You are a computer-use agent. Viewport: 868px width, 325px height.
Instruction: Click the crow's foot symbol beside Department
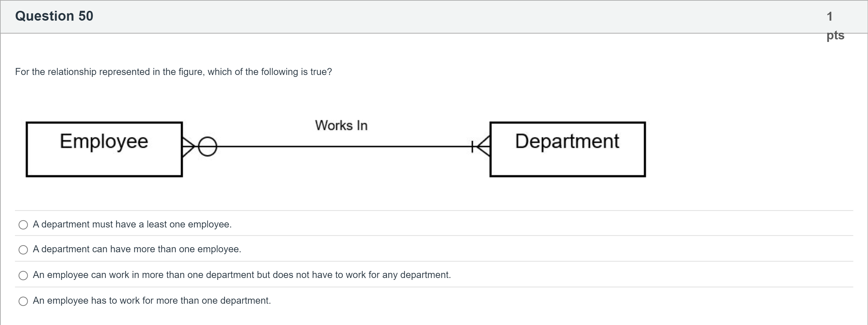tap(484, 147)
